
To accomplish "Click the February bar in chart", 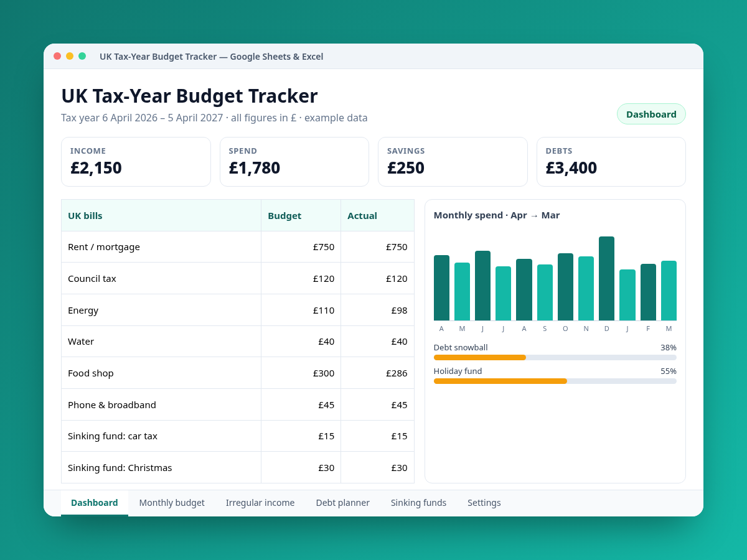I will click(x=648, y=292).
